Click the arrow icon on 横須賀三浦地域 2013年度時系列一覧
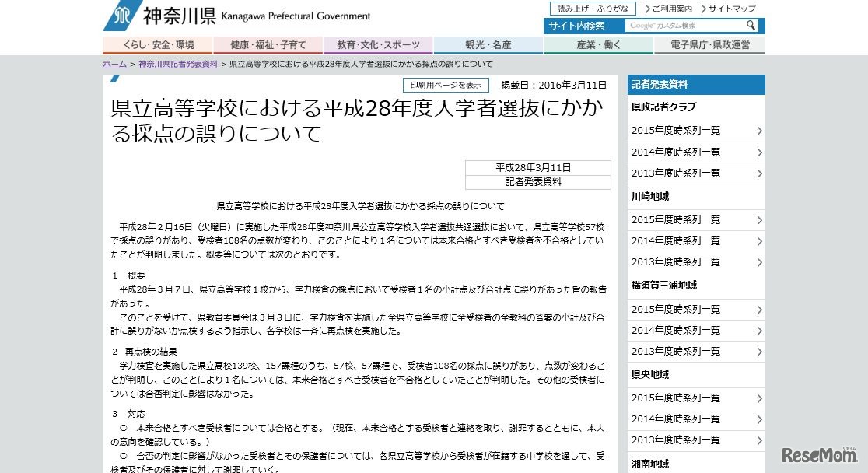Image resolution: width=868 pixels, height=473 pixels. 759,352
